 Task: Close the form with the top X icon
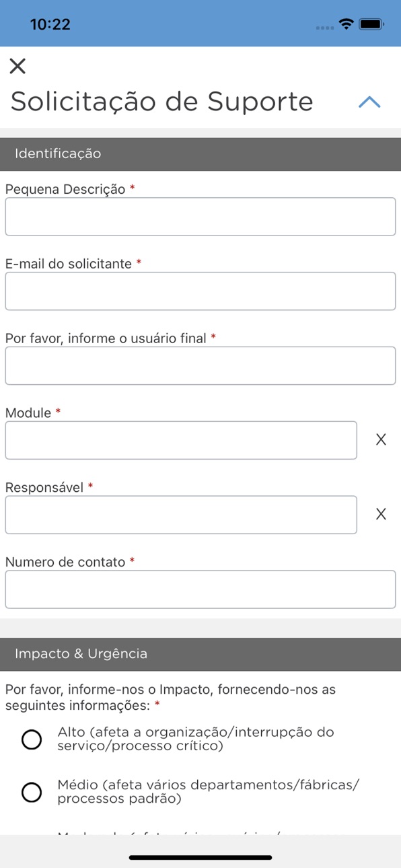point(17,66)
